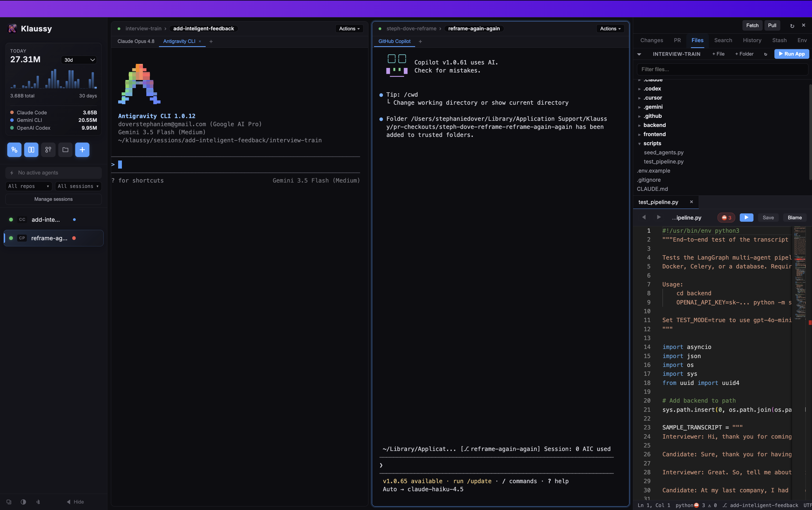This screenshot has width=812, height=510.
Task: Add new tab next to Antigravity CLI
Action: click(211, 41)
